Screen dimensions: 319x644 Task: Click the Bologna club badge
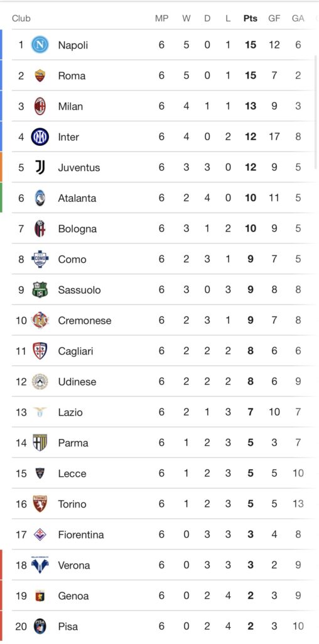40,228
